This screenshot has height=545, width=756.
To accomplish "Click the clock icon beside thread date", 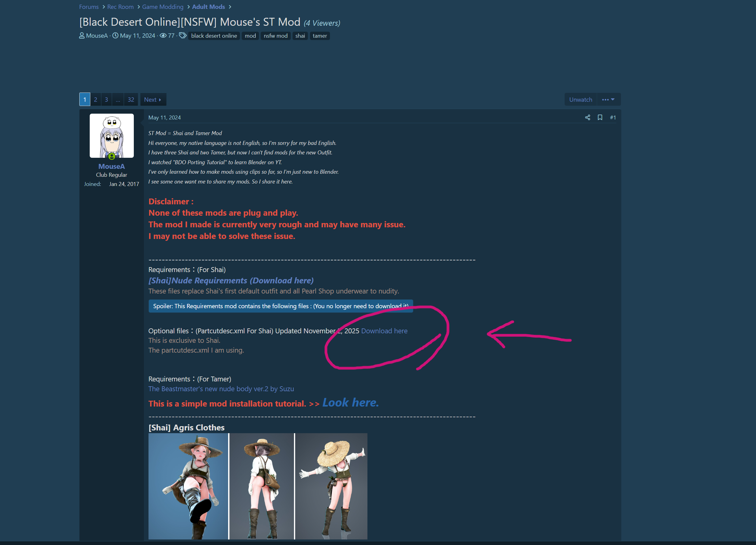I will coord(115,35).
